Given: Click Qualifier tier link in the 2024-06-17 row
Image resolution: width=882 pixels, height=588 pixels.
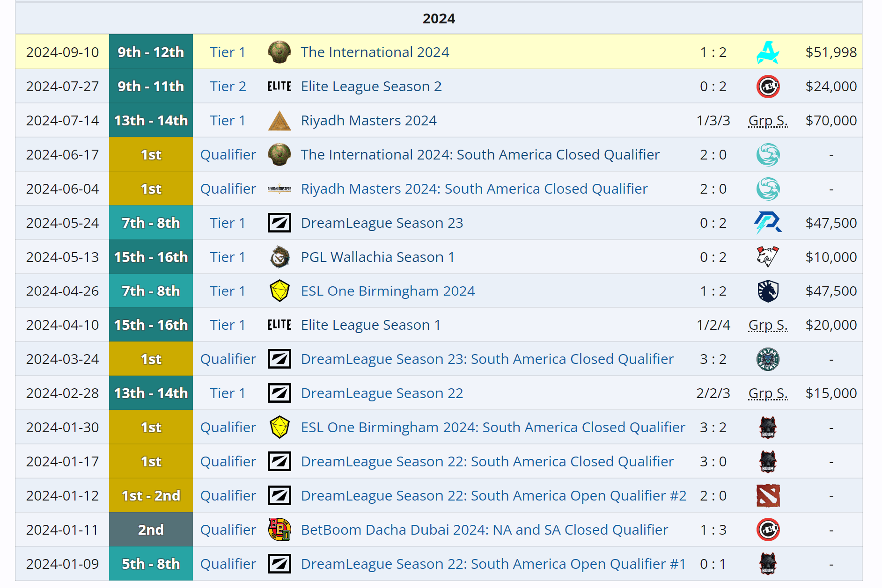Looking at the screenshot, I should click(x=228, y=155).
